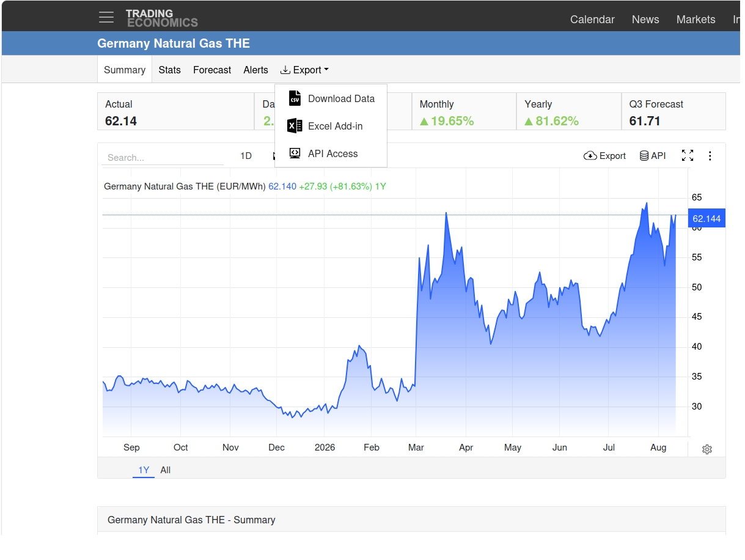Toggle fullscreen chart view
Screen dimensions: 745x560
pos(688,156)
